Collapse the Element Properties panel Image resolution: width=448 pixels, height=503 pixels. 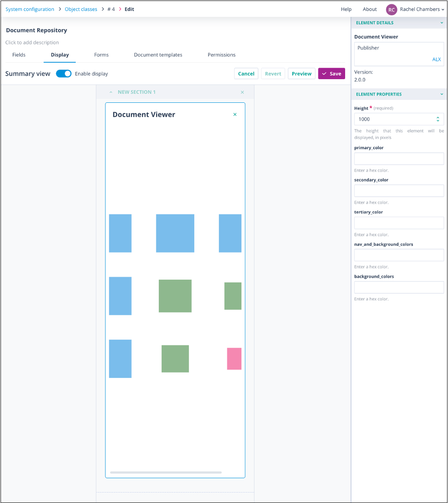(x=442, y=94)
